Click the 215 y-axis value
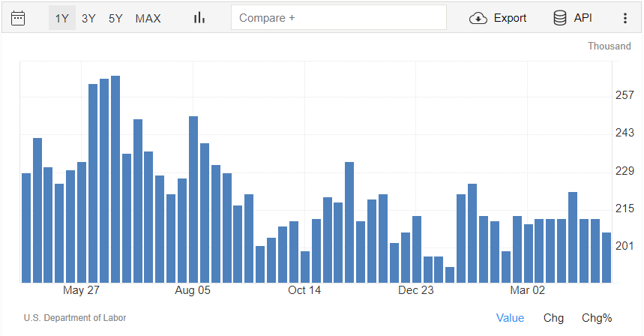 click(625, 208)
